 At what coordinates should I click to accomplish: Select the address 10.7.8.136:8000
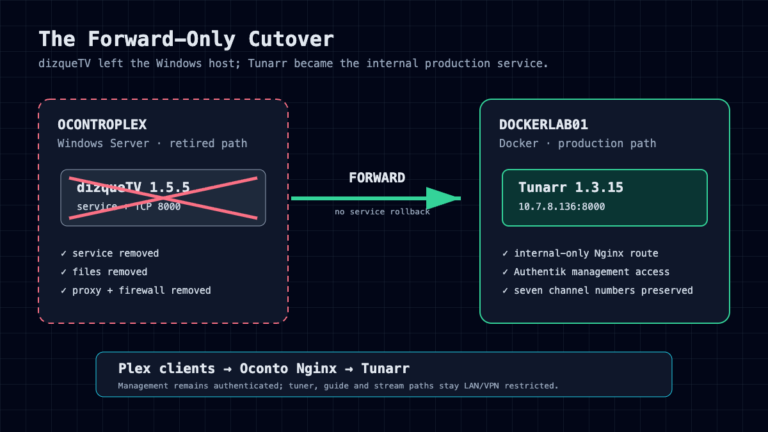[561, 207]
